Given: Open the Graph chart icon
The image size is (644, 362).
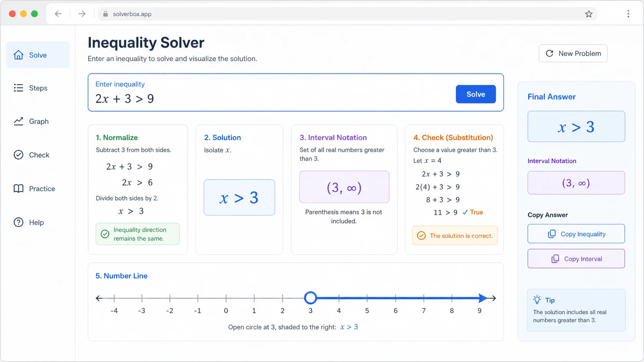Looking at the screenshot, I should (18, 121).
